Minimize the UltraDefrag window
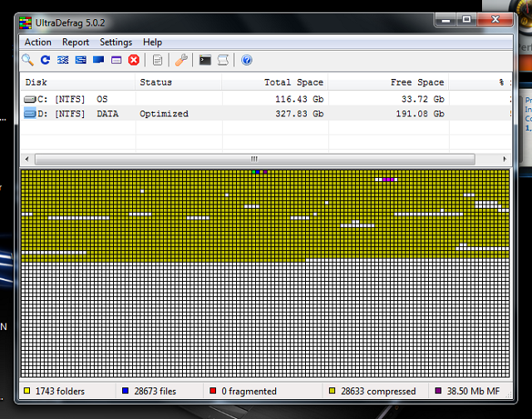Screen dimensions: 532x419 pos(446,20)
